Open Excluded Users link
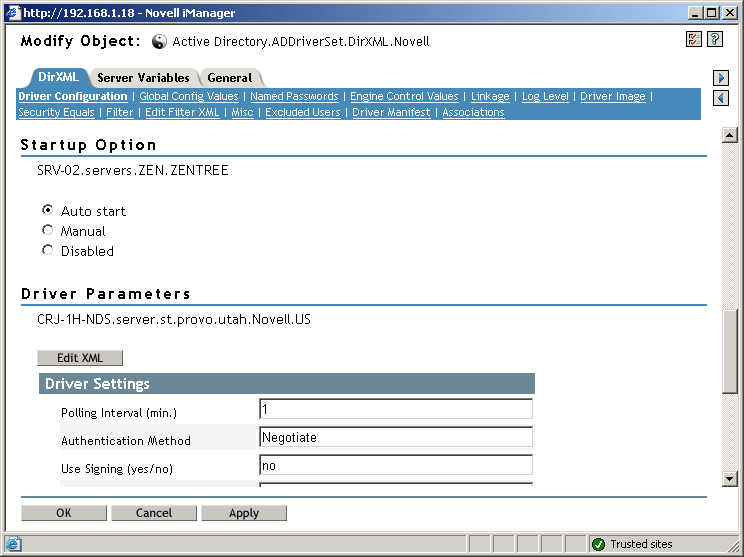 pos(303,112)
